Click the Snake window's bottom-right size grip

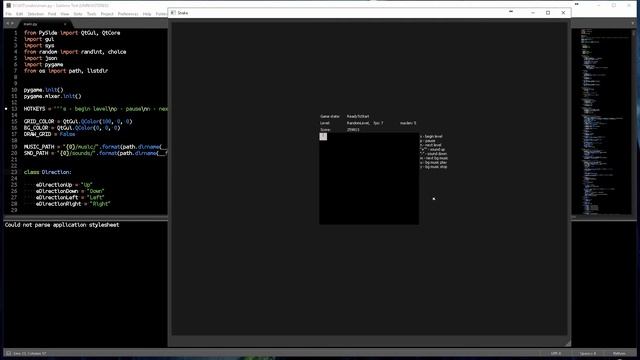(568, 343)
